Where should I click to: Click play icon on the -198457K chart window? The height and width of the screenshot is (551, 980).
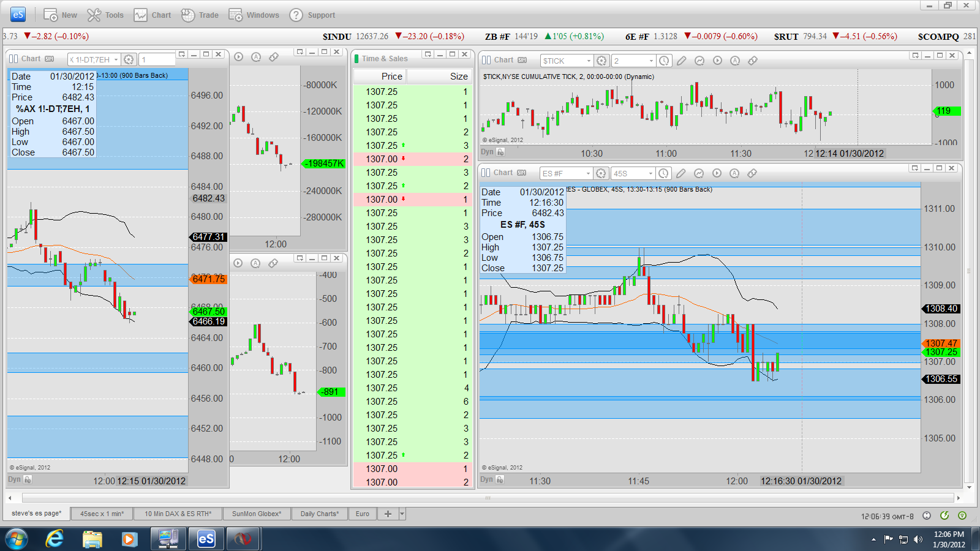[x=239, y=57]
